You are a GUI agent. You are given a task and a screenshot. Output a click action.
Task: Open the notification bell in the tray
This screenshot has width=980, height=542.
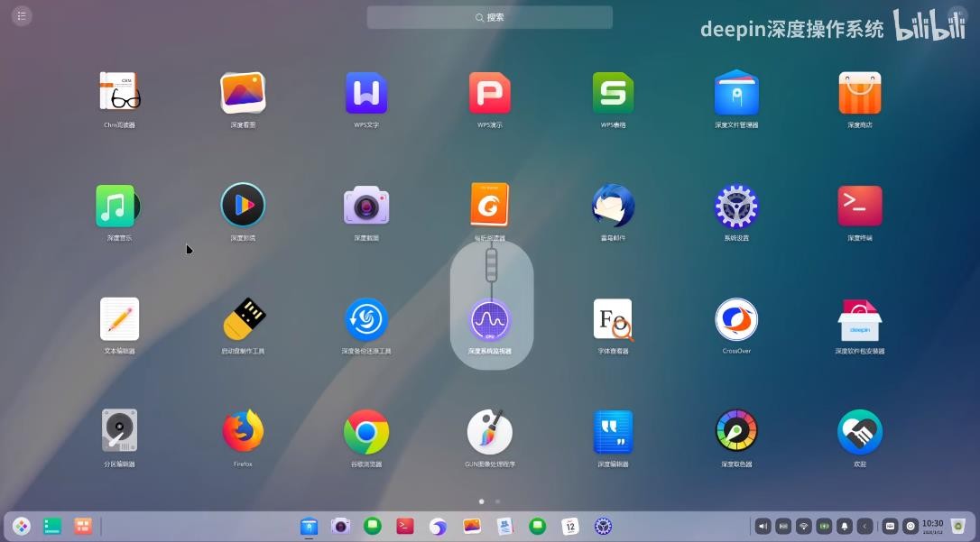(x=846, y=527)
